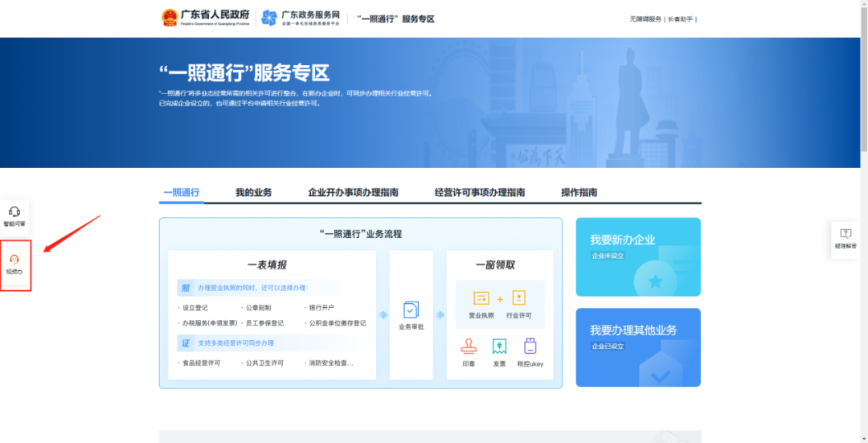Click the 公积金单位缴存登记 item
The width and height of the screenshot is (868, 443).
click(x=337, y=323)
